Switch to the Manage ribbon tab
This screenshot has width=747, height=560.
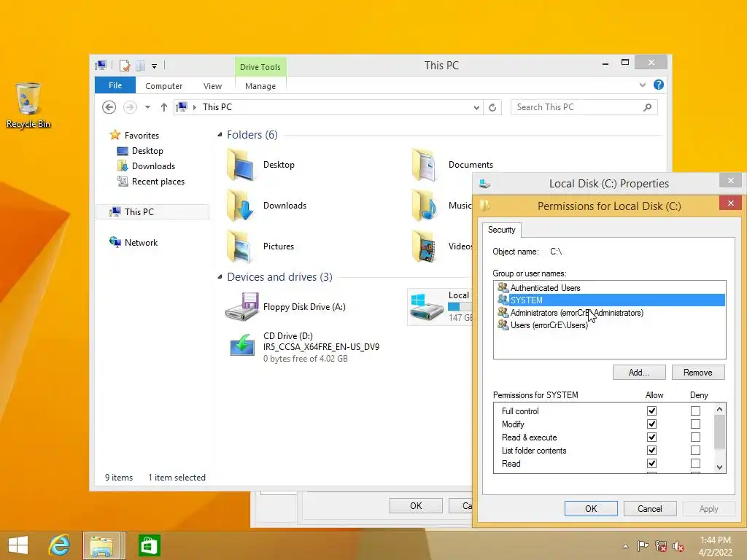click(x=260, y=86)
